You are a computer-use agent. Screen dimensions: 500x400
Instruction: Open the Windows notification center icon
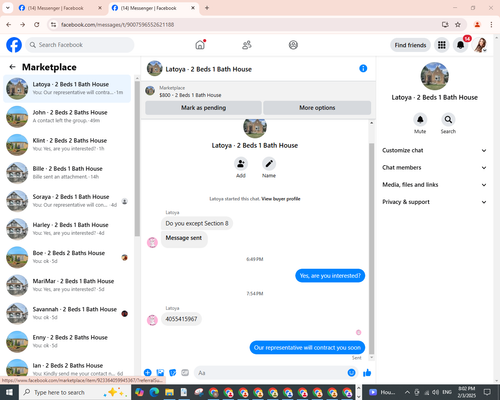[487, 392]
